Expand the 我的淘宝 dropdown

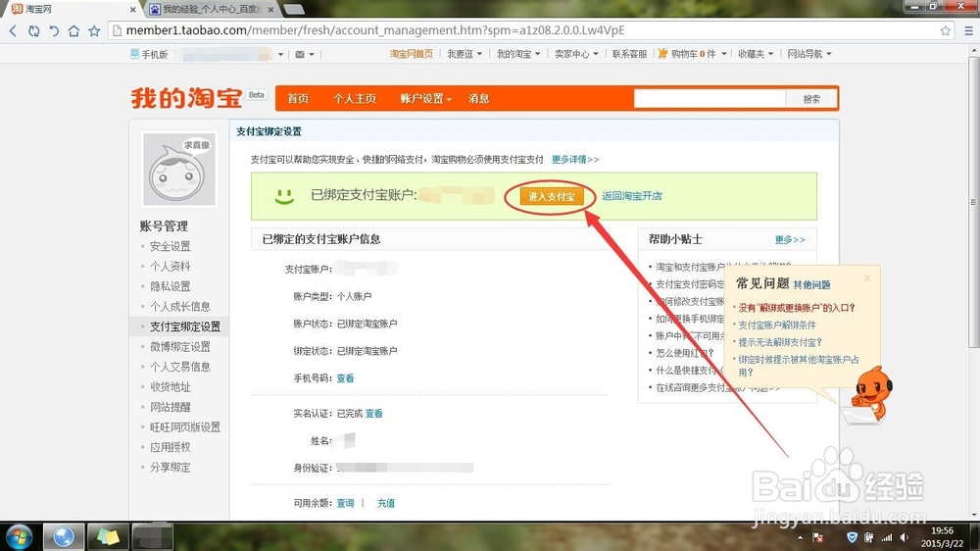(x=518, y=54)
